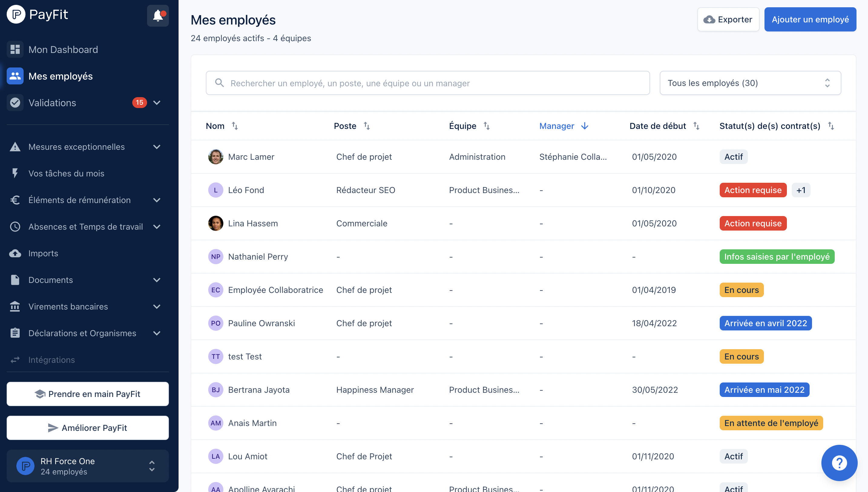
Task: Click the employee search field
Action: point(427,83)
